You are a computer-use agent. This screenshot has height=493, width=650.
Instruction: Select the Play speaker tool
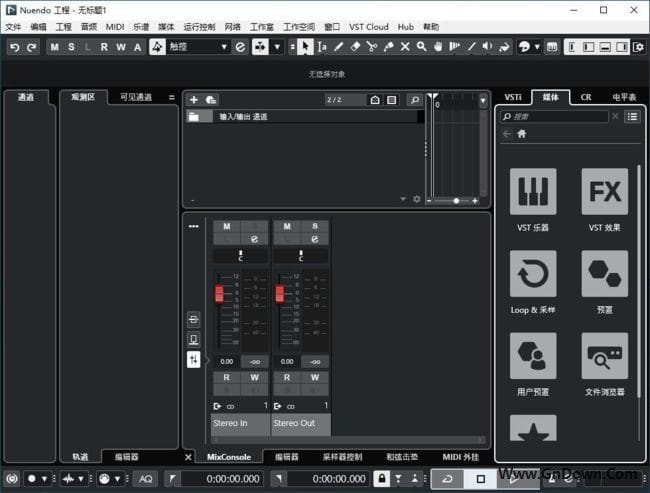pos(488,47)
